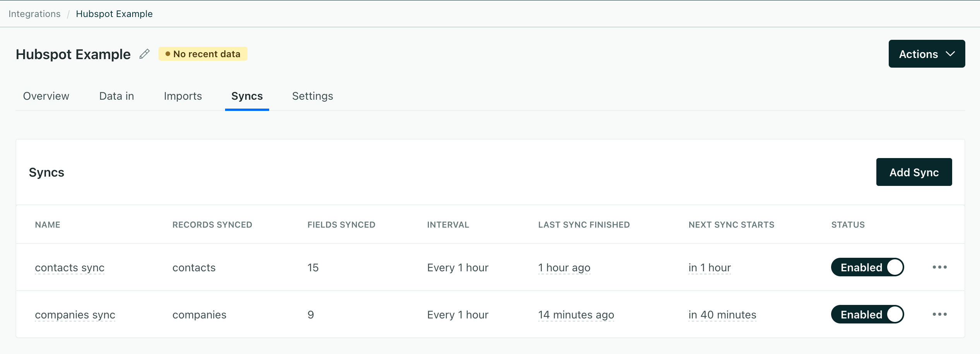This screenshot has height=354, width=980.
Task: Select the Imports tab
Action: coord(183,96)
